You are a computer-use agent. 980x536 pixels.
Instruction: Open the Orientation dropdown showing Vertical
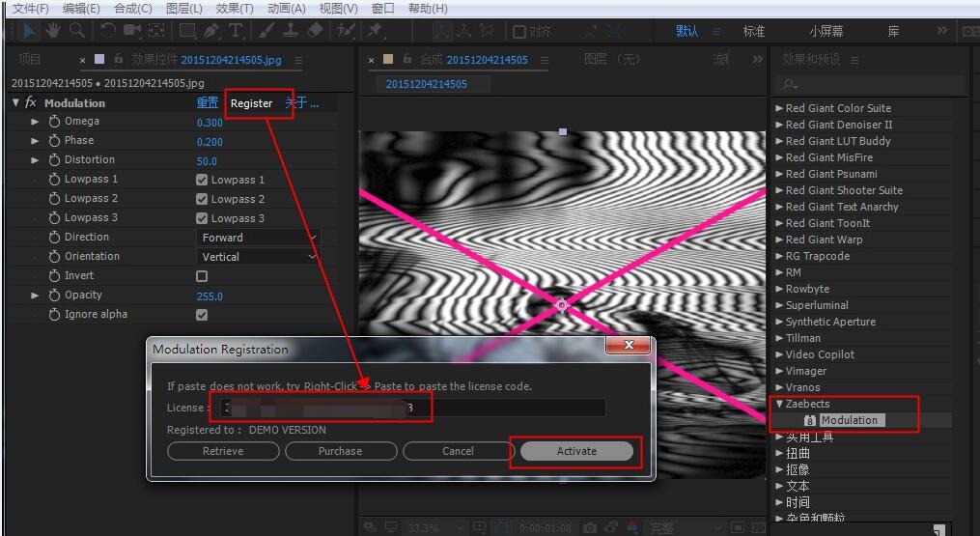(x=259, y=257)
